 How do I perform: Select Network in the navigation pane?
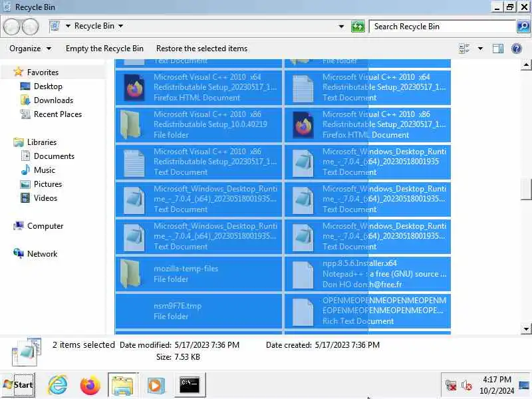point(42,254)
